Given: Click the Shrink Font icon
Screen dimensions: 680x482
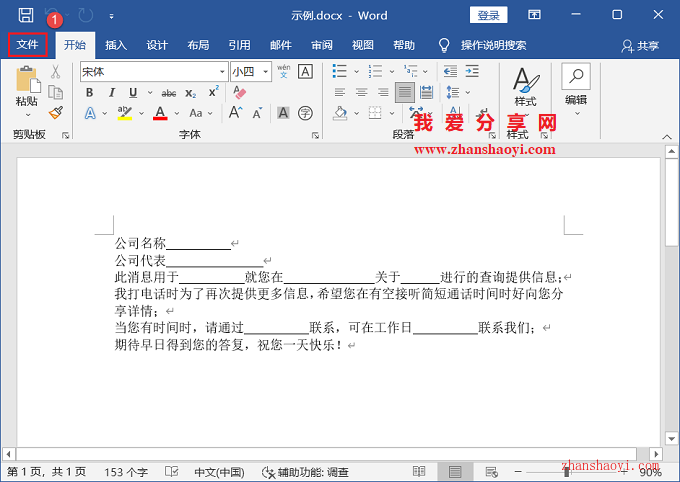Looking at the screenshot, I should pos(257,113).
